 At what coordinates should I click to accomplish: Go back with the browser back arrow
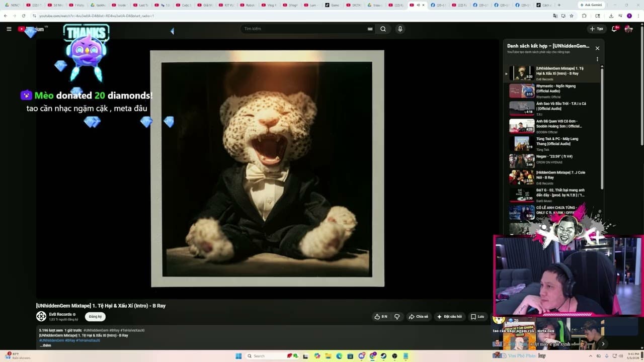click(6, 16)
